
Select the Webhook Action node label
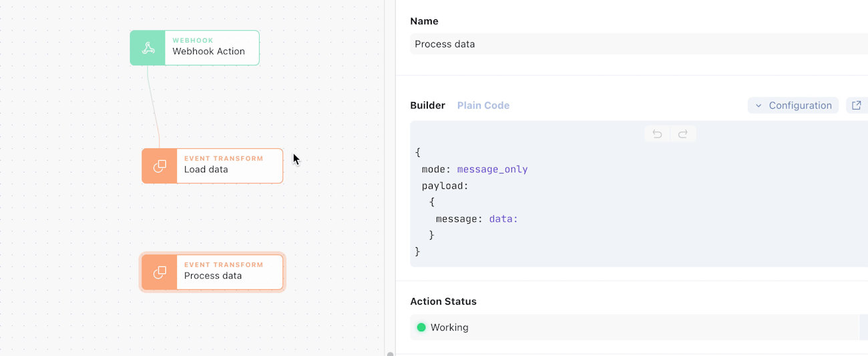tap(208, 51)
